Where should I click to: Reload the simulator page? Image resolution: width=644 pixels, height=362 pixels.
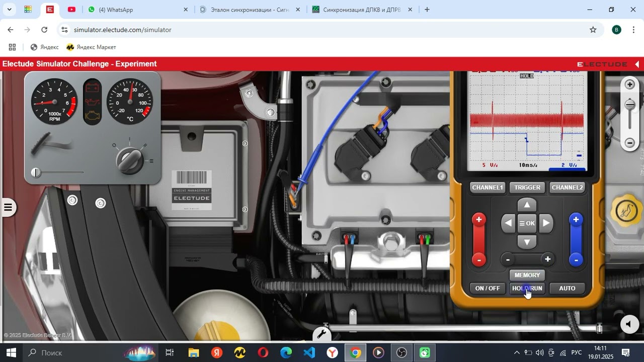coord(44,30)
